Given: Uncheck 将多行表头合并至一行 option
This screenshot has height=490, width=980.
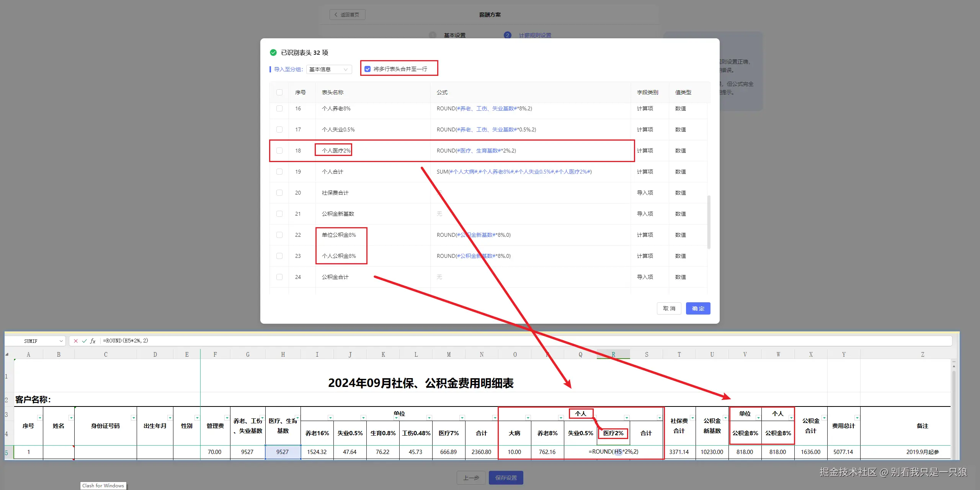Looking at the screenshot, I should pos(367,69).
